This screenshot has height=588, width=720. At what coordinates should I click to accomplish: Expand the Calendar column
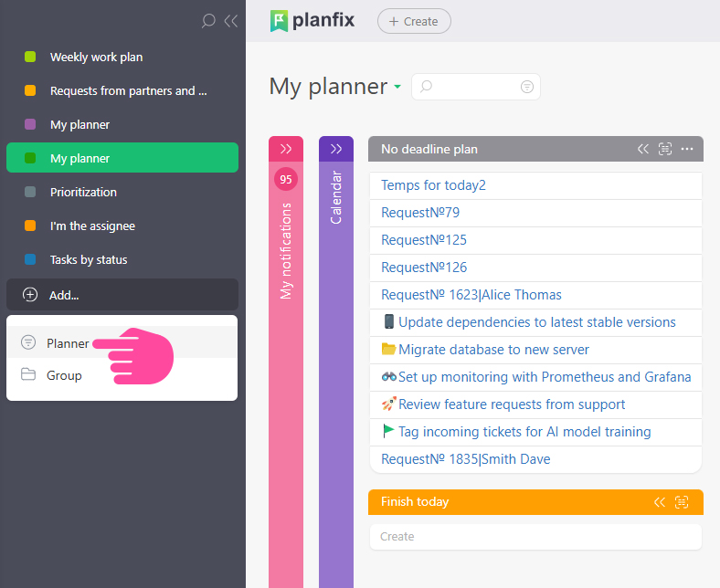coord(336,149)
